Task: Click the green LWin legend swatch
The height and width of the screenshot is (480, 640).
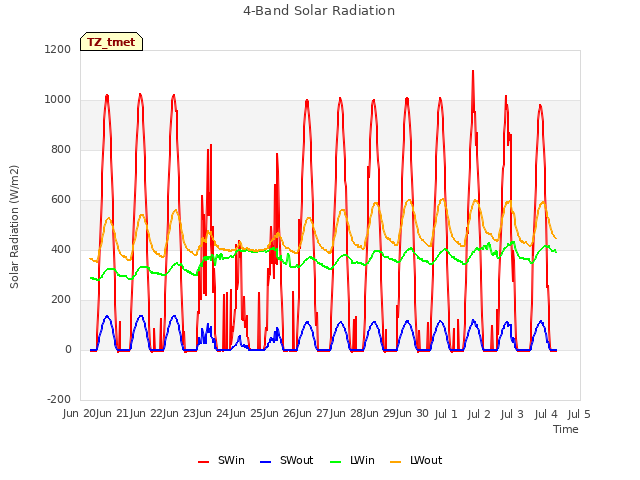Action: [336, 462]
